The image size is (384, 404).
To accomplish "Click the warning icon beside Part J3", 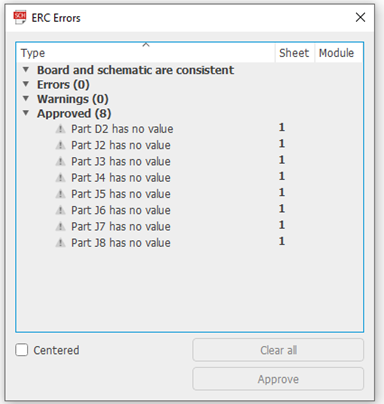I will pos(60,161).
